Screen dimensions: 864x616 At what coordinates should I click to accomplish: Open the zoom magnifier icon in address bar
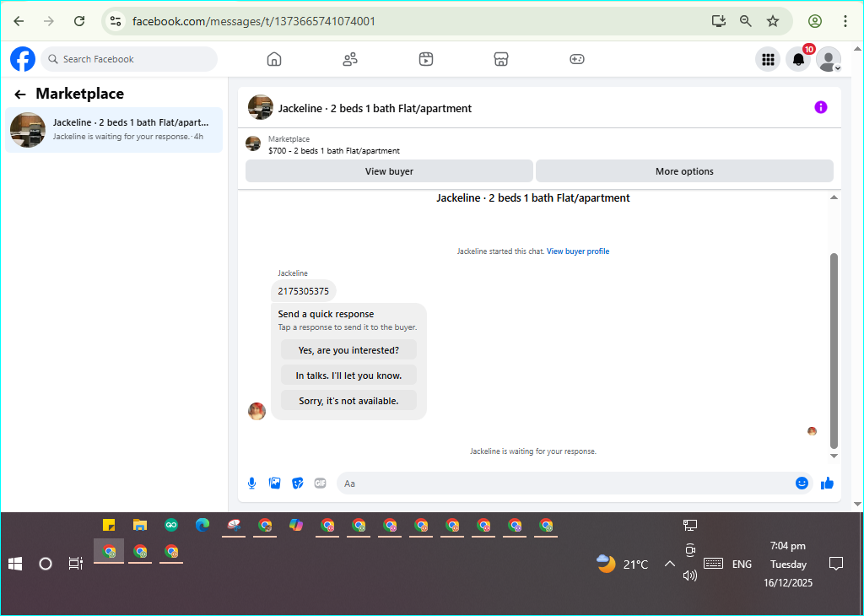(746, 21)
